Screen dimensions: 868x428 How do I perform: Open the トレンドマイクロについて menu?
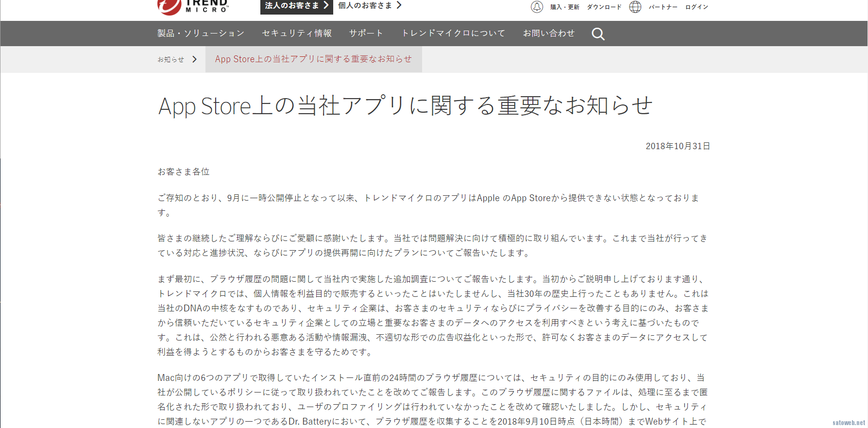453,34
